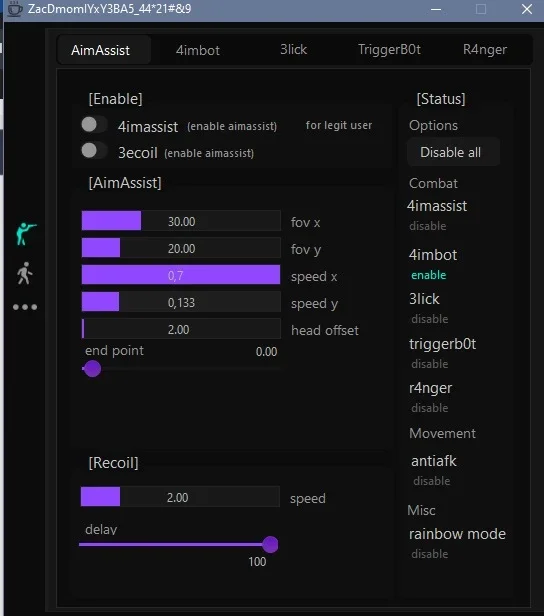Minimize the application window
Viewport: 544px width, 616px height.
pyautogui.click(x=436, y=9)
